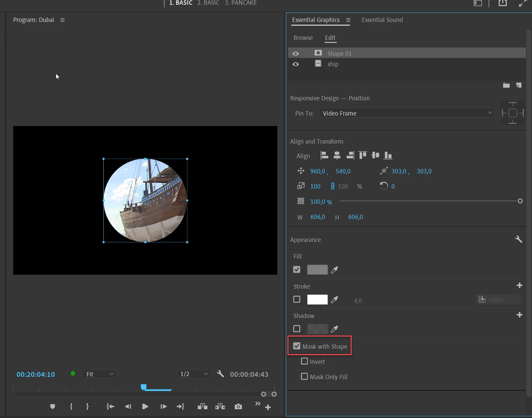This screenshot has width=532, height=418.
Task: Play the Program monitor sequence
Action: [x=145, y=407]
